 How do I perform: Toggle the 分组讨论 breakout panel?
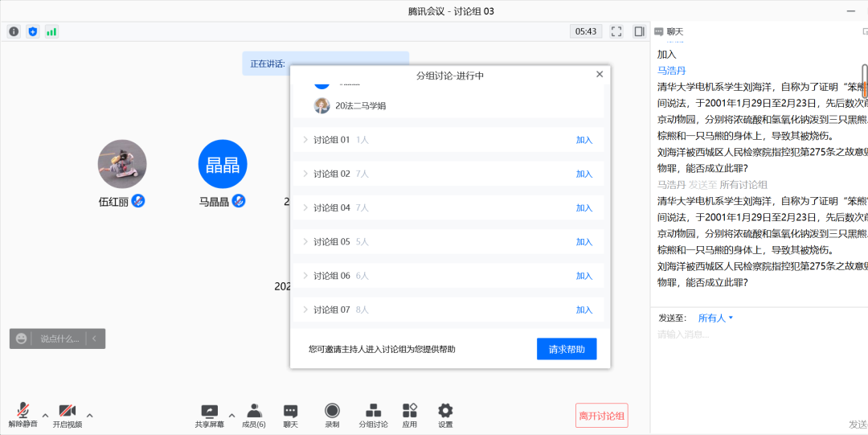[373, 415]
